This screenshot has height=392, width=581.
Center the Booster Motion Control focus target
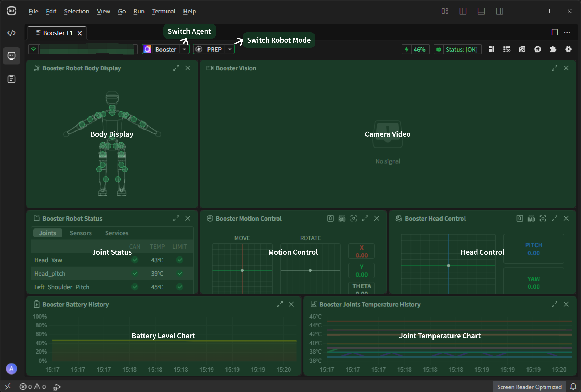(354, 219)
